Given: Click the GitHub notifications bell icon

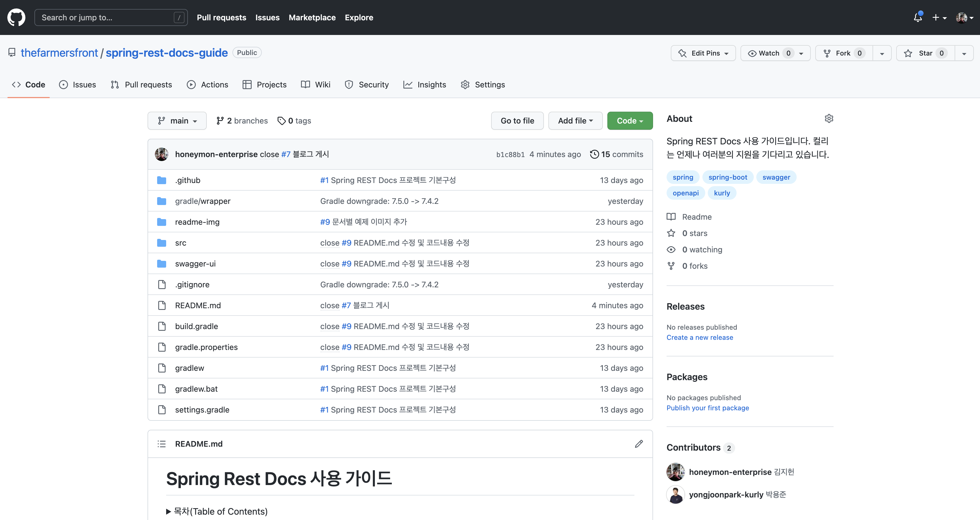Looking at the screenshot, I should (918, 17).
